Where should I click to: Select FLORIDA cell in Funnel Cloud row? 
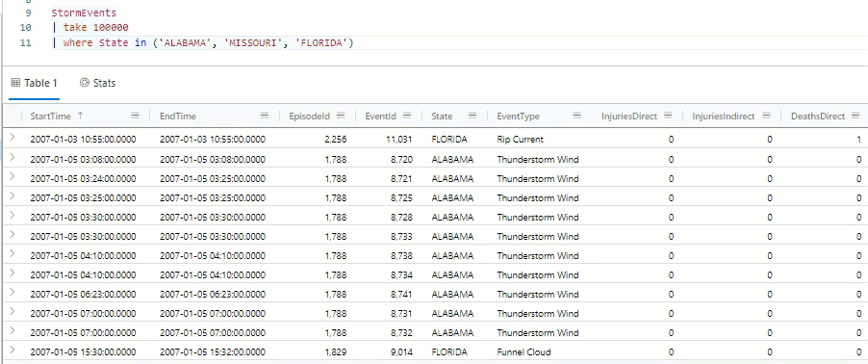coord(449,352)
